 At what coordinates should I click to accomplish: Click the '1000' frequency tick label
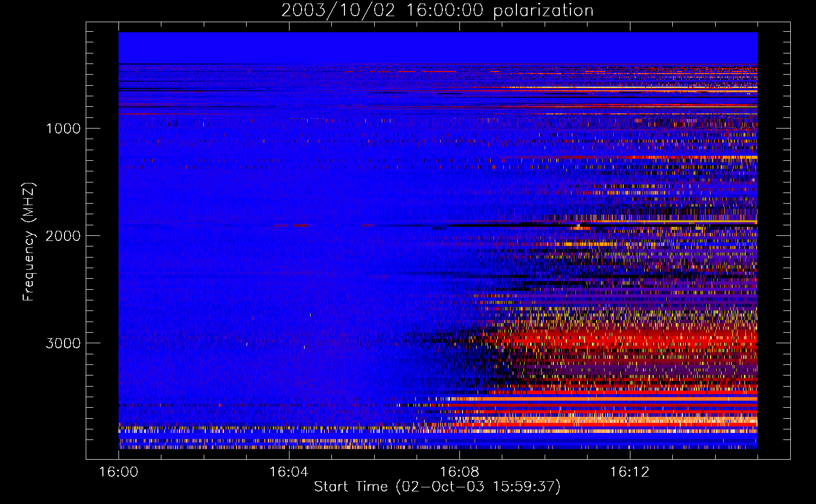coord(63,129)
